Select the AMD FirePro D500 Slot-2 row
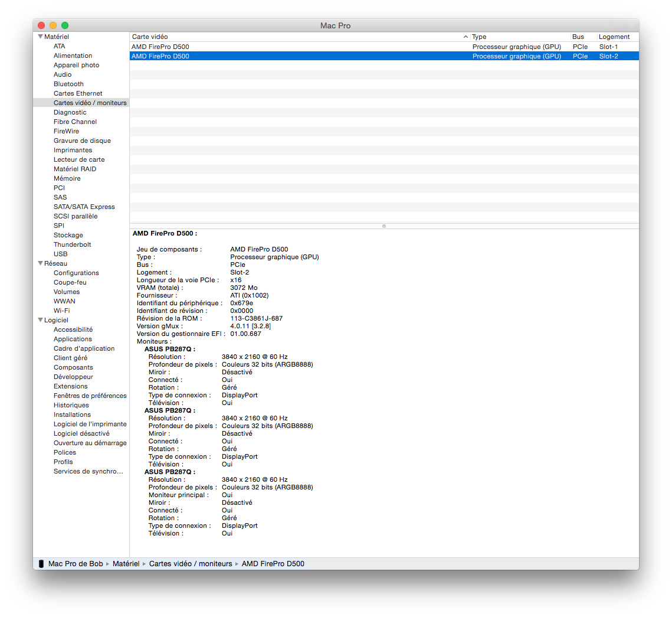The image size is (672, 617). [x=384, y=56]
